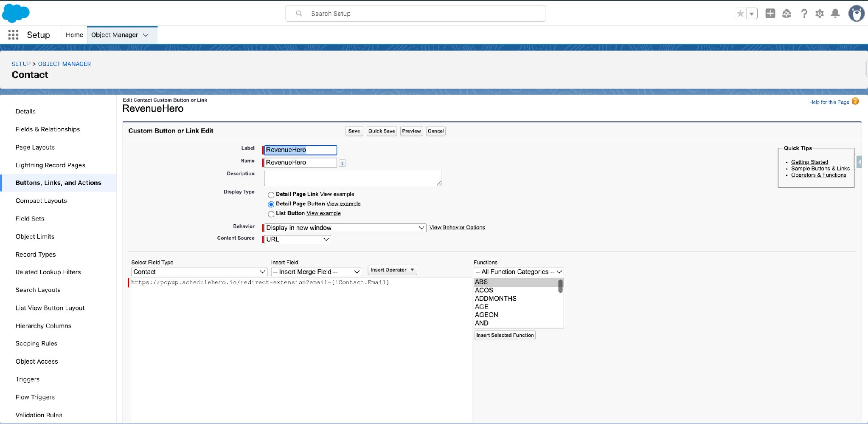Open the Favorites list dropdown arrow
This screenshot has width=868, height=424.
pos(752,14)
